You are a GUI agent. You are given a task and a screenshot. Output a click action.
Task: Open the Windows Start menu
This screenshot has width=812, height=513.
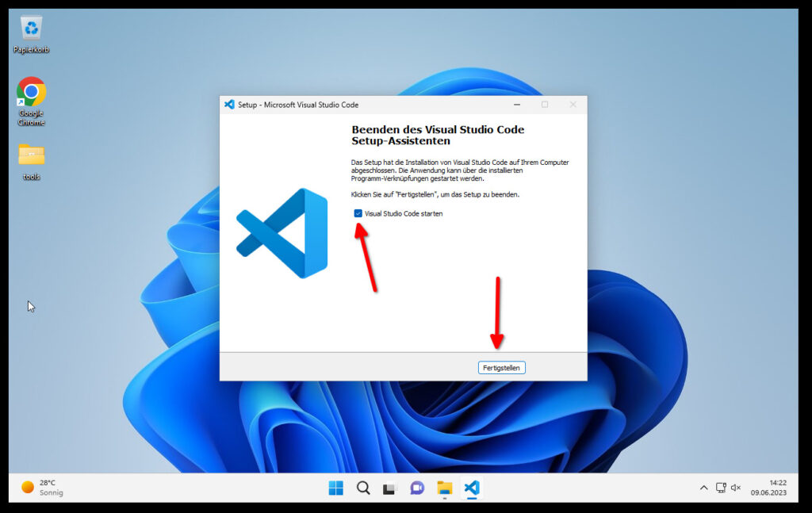(335, 488)
